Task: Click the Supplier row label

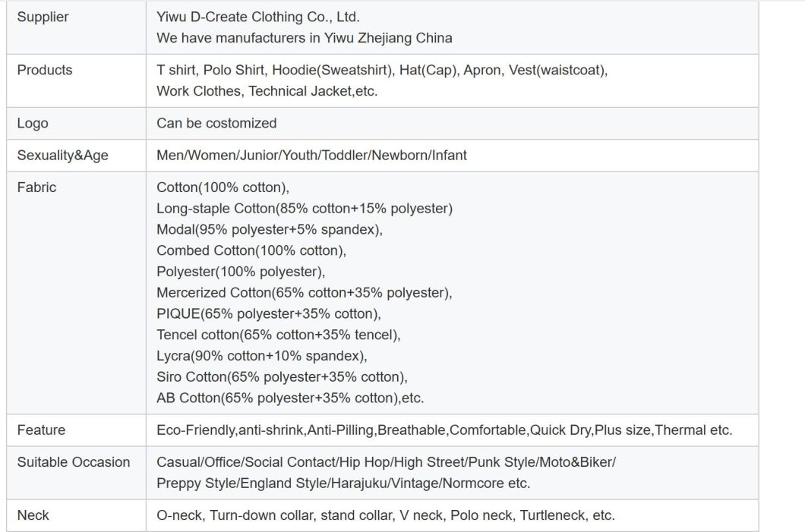Action: (x=43, y=17)
